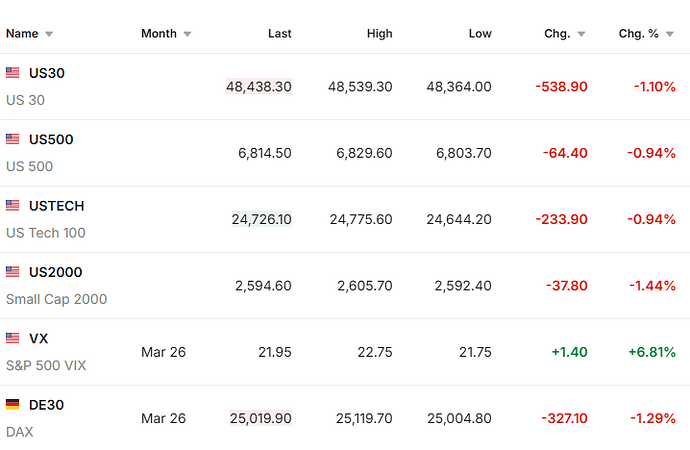Open the DE30 index link
690x450 pixels.
[46, 405]
